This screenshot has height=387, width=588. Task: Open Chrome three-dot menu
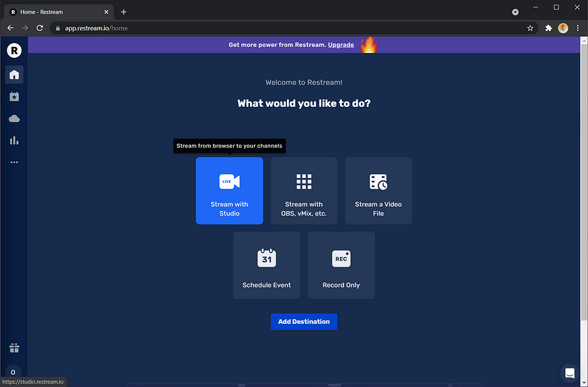click(x=577, y=28)
